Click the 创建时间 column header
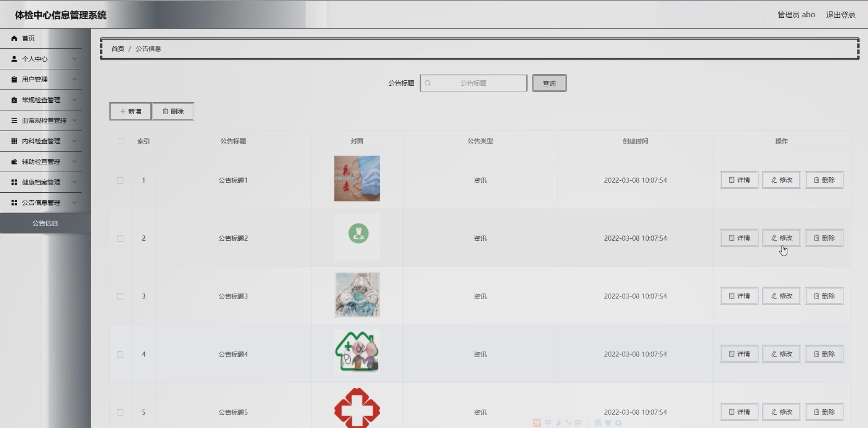The image size is (868, 428). pyautogui.click(x=635, y=141)
